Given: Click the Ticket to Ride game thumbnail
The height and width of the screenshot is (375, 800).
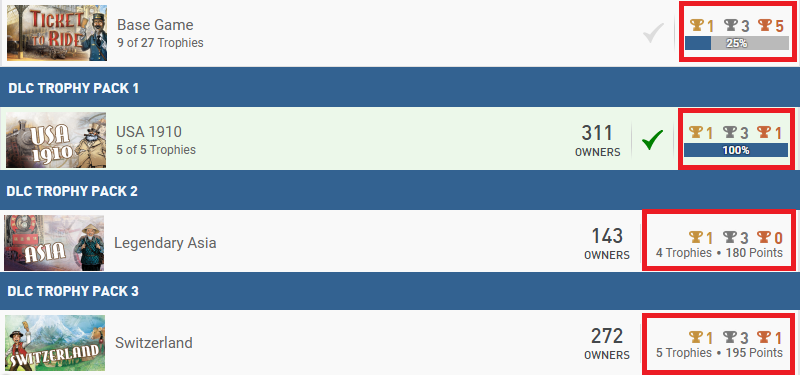Looking at the screenshot, I should 57,33.
